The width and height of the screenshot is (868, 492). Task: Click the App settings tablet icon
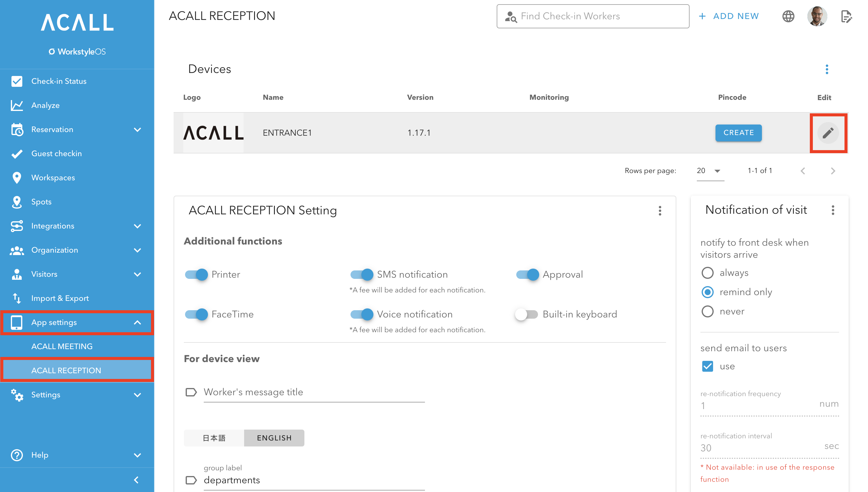coord(17,322)
